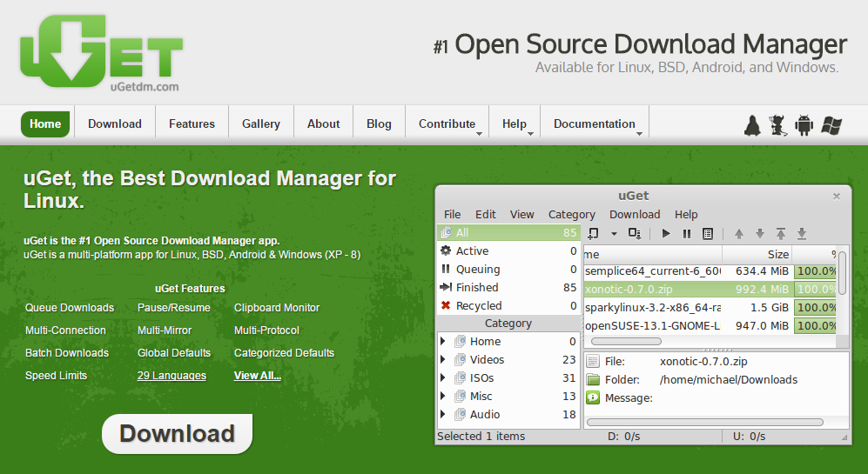868x474 pixels.
Task: Click the Misc category icon
Action: [x=460, y=396]
